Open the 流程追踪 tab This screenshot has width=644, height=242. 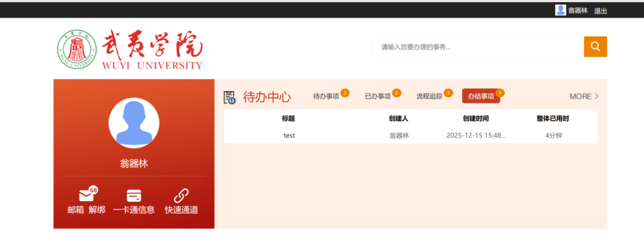coord(429,96)
